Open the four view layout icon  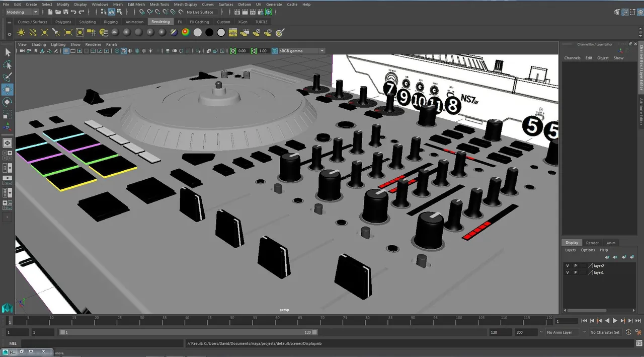(x=8, y=156)
